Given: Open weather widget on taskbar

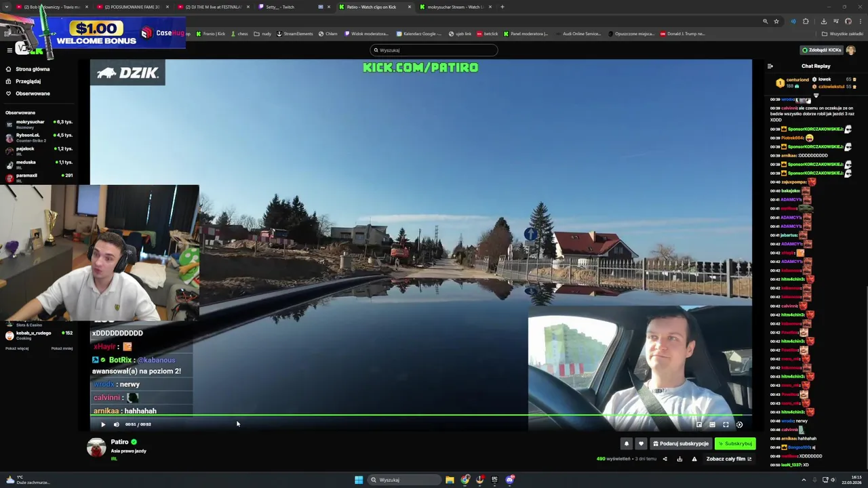Looking at the screenshot, I should 27,480.
